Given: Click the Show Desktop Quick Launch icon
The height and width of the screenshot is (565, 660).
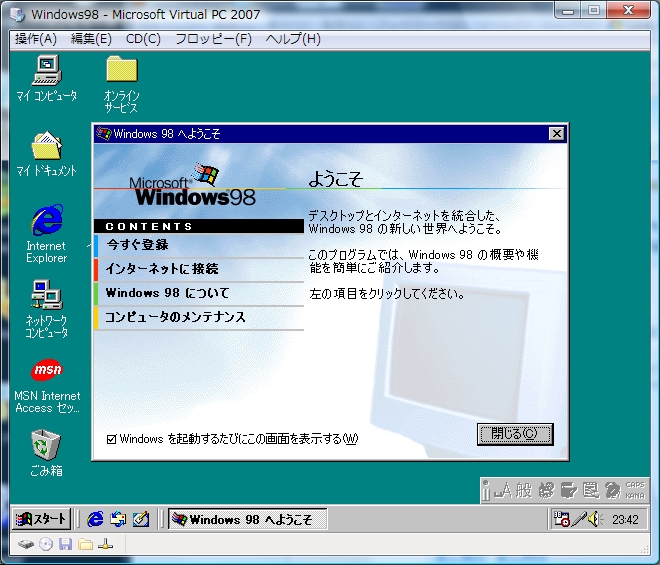Looking at the screenshot, I should (x=141, y=519).
